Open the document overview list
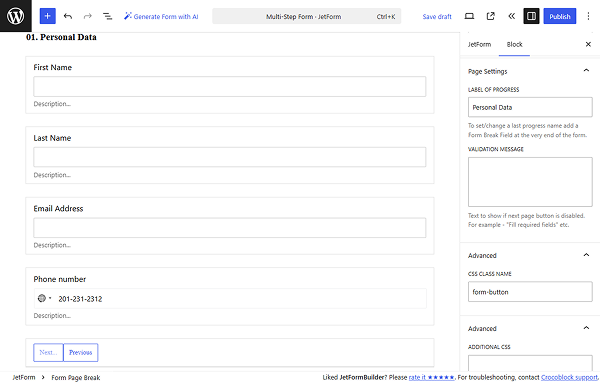 [108, 16]
